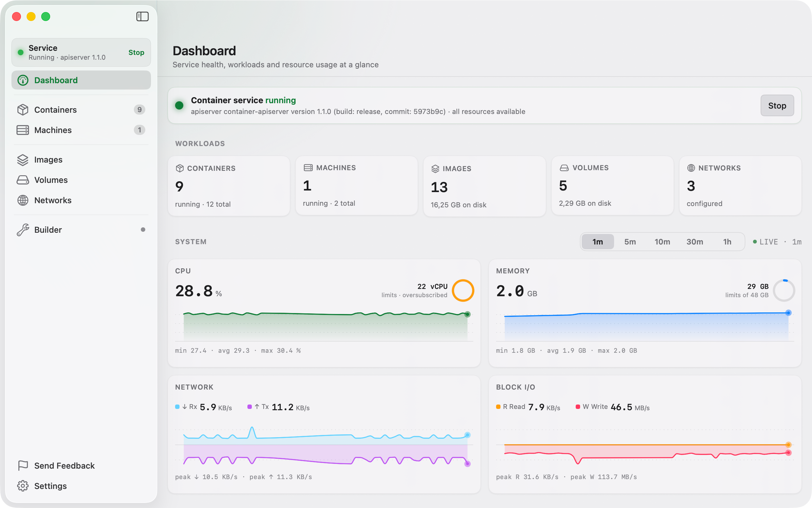Image resolution: width=812 pixels, height=508 pixels.
Task: Click the Containers cube icon in sidebar
Action: pyautogui.click(x=23, y=110)
